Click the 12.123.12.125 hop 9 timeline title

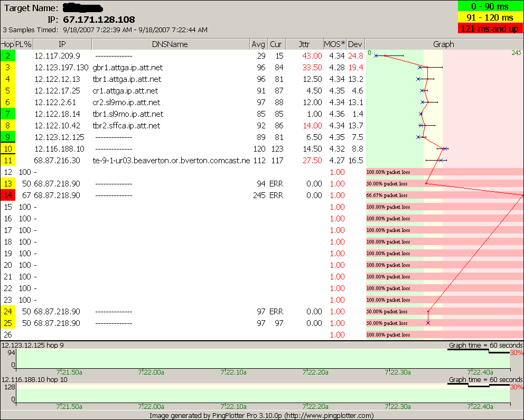point(33,345)
